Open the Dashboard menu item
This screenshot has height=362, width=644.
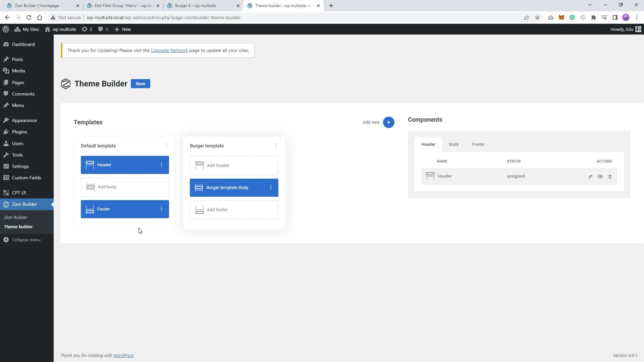pyautogui.click(x=27, y=44)
